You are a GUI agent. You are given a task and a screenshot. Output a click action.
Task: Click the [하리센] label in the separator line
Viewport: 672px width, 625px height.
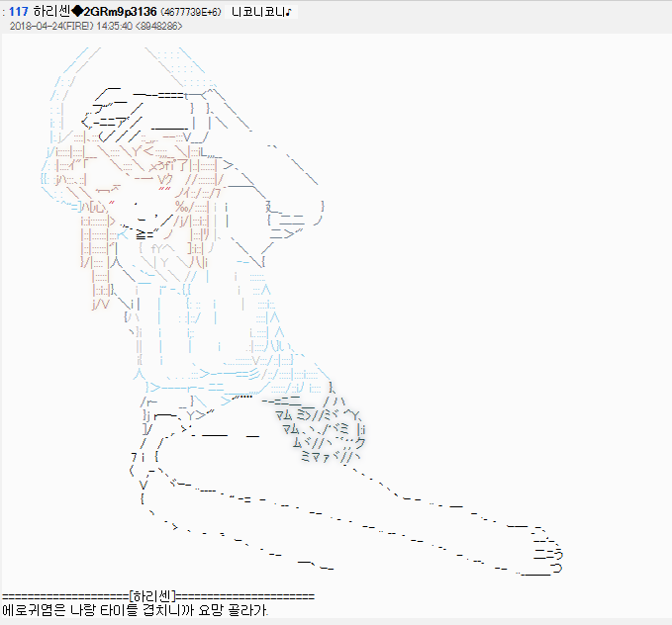(153, 596)
